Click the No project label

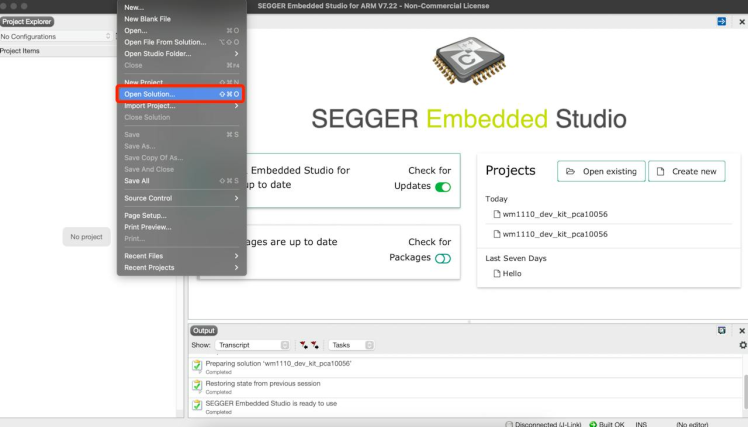click(x=86, y=237)
